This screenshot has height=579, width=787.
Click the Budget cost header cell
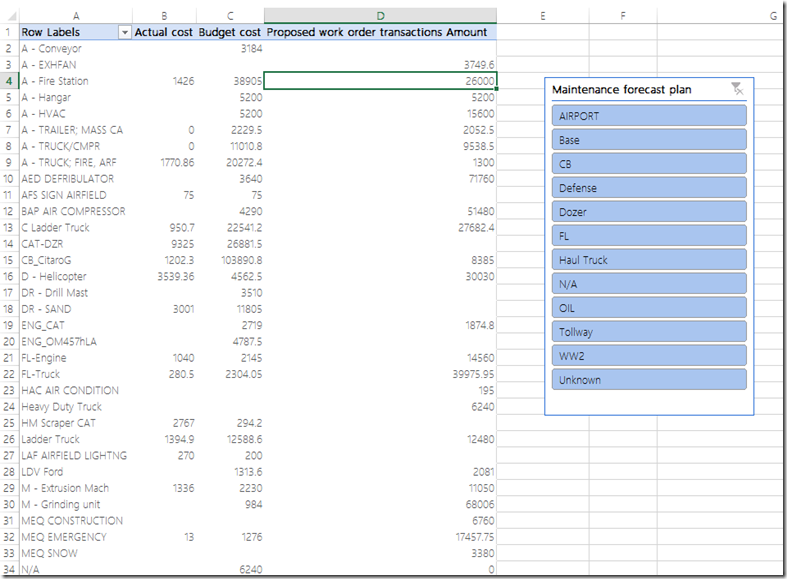[x=232, y=32]
